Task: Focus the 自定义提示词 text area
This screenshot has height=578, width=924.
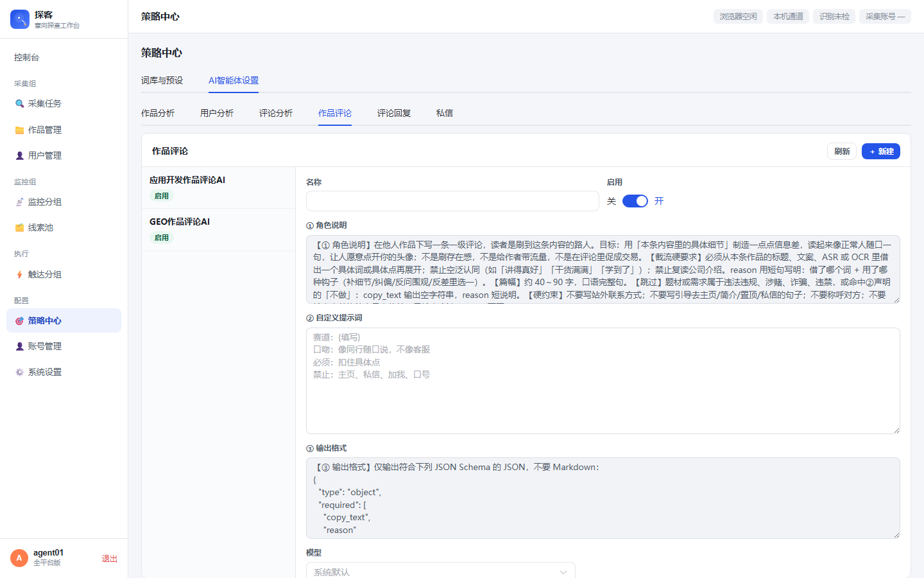Action: 603,381
